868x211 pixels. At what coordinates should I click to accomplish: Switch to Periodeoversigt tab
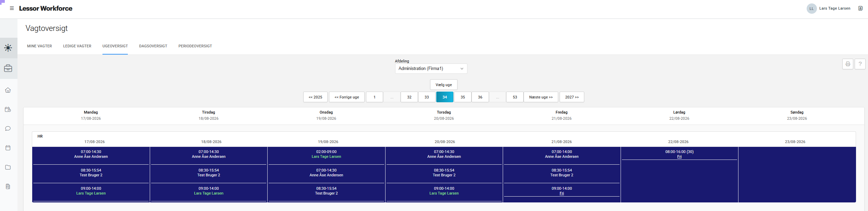[x=195, y=46]
